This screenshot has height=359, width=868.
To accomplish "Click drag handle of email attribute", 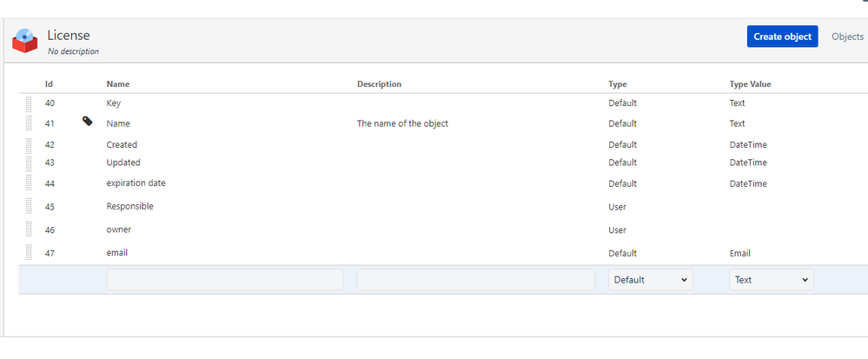I will pyautogui.click(x=29, y=253).
